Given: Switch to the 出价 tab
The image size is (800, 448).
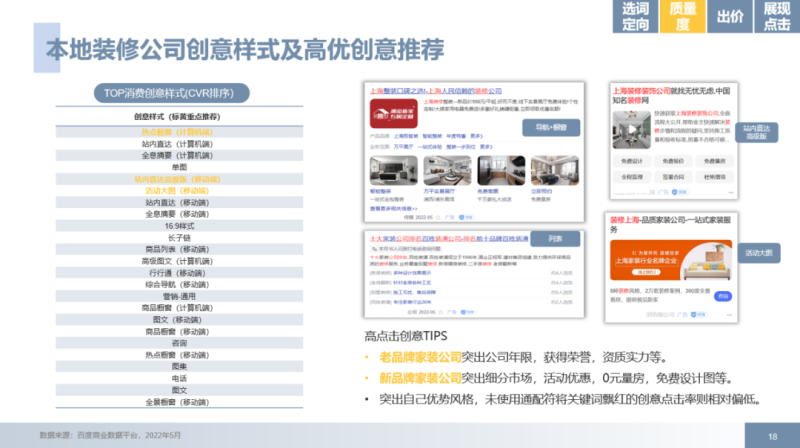Looking at the screenshot, I should tap(730, 16).
